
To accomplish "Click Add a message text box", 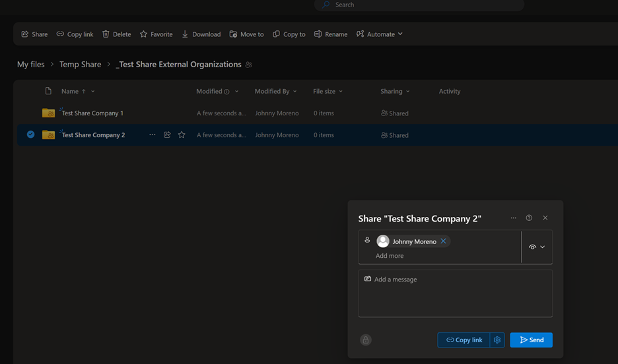I will pyautogui.click(x=455, y=293).
